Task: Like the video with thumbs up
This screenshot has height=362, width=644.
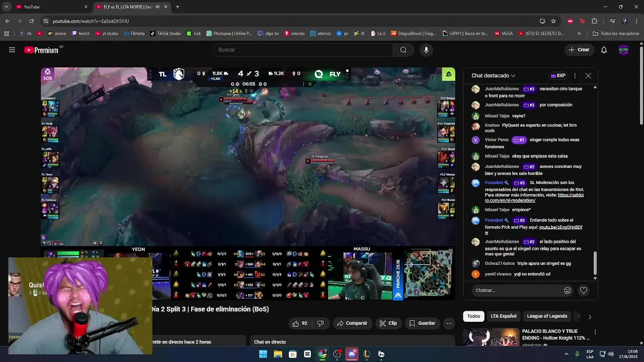Action: [x=300, y=323]
